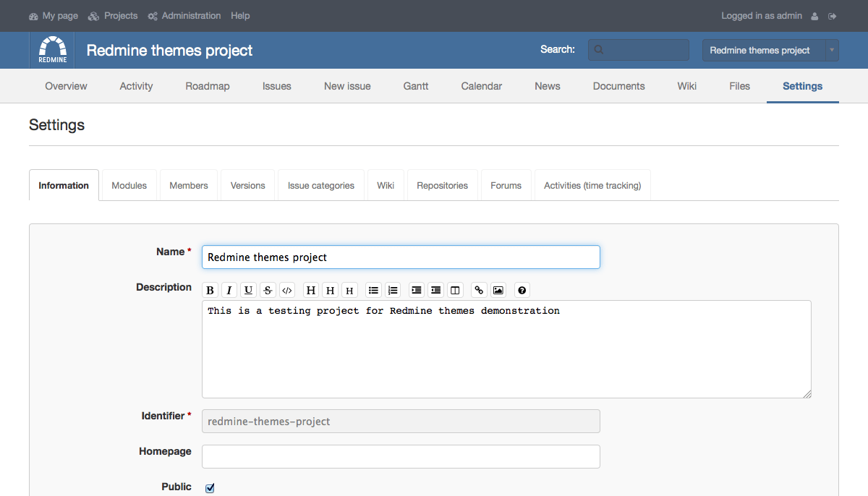Insert inline code with the </> button
868x496 pixels.
coord(287,290)
